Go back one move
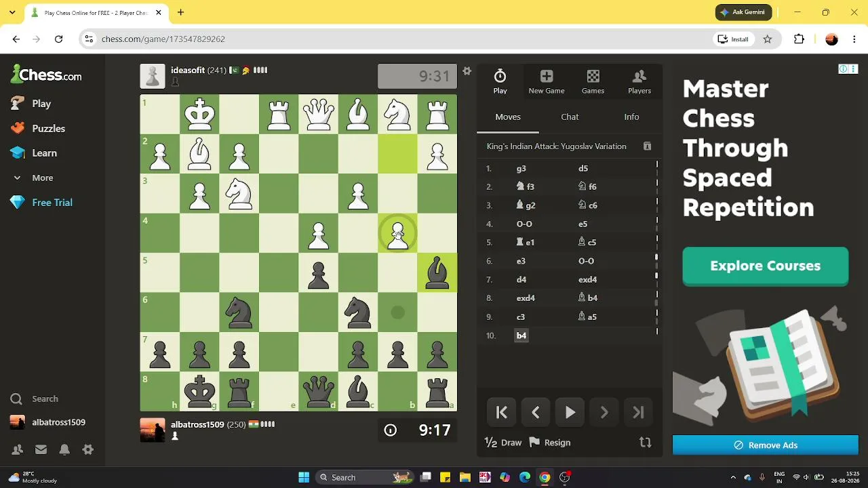This screenshot has height=488, width=868. [x=536, y=412]
